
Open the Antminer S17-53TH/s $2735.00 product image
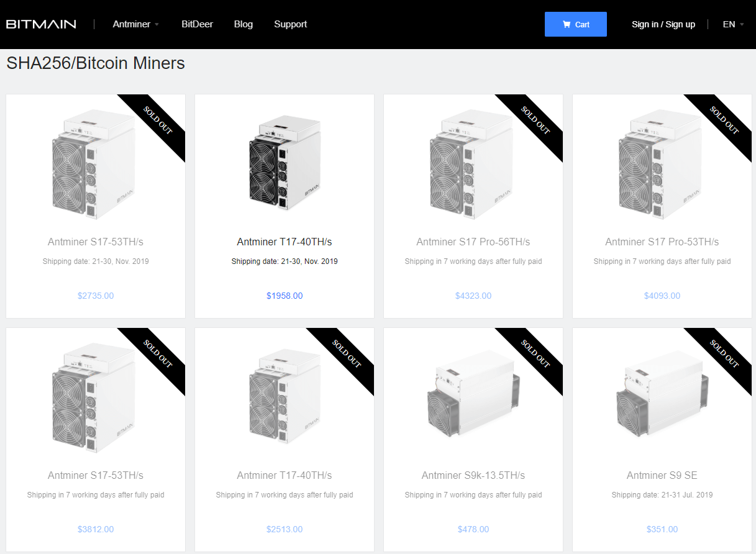coord(93,164)
